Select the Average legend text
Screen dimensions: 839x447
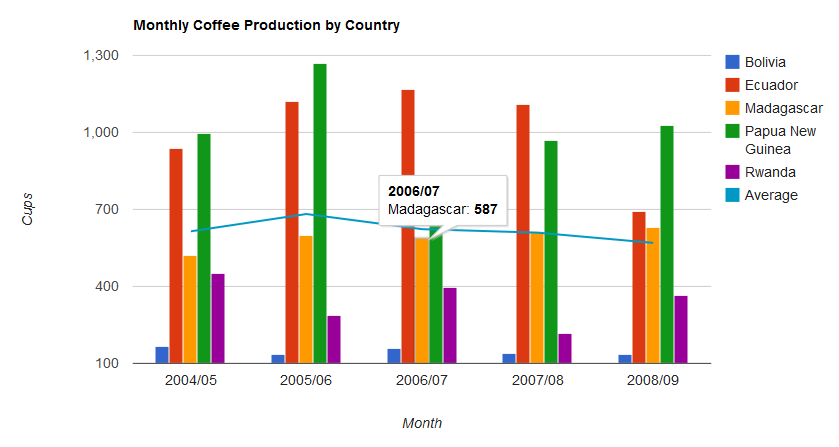[x=772, y=195]
